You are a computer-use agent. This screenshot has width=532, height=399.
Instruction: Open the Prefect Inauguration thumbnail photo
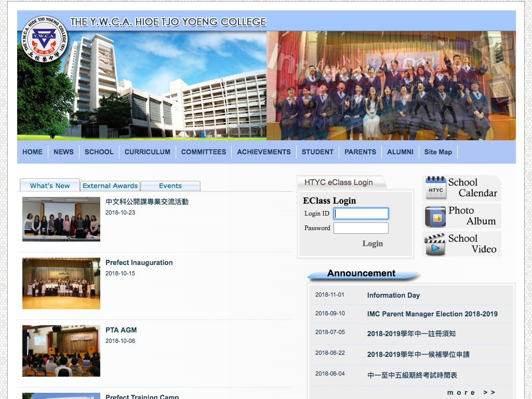pyautogui.click(x=61, y=283)
